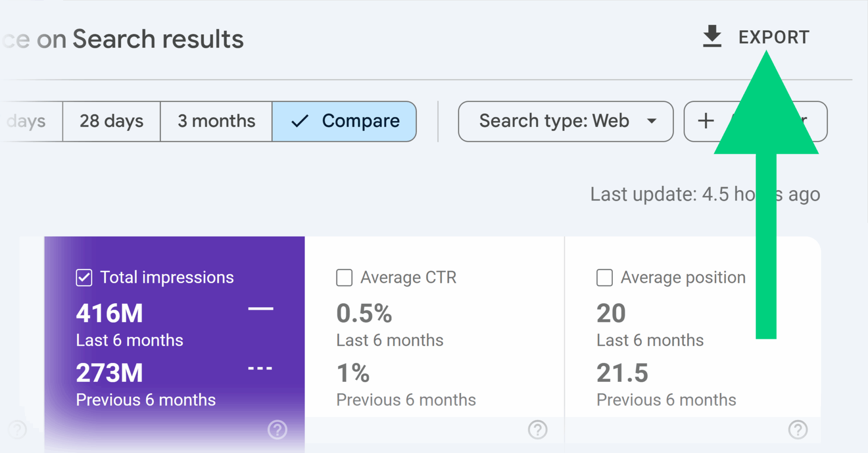Enable the Average CTR checkbox
Screen dimensions: 868x453
click(x=344, y=278)
